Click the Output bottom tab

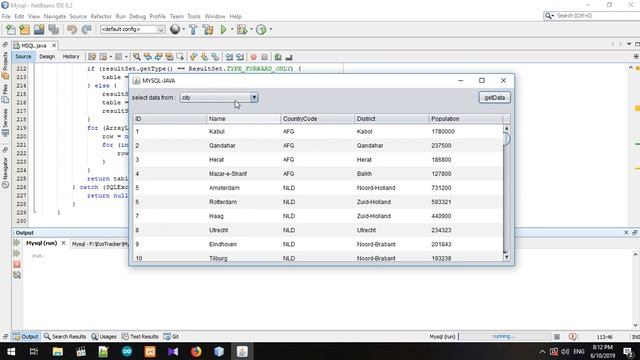[x=26, y=337]
